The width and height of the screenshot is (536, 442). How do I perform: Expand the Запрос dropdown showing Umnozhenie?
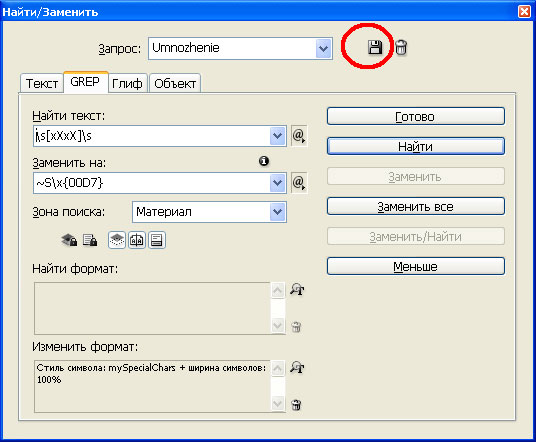pyautogui.click(x=323, y=49)
